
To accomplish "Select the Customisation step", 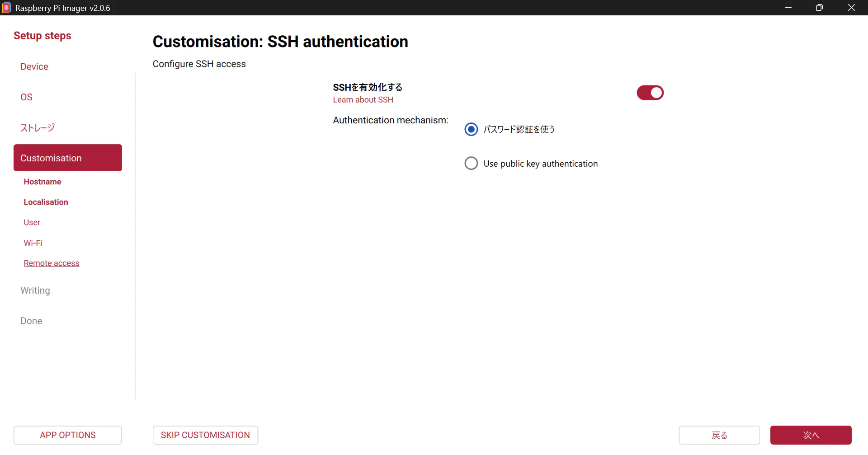I will (x=68, y=158).
